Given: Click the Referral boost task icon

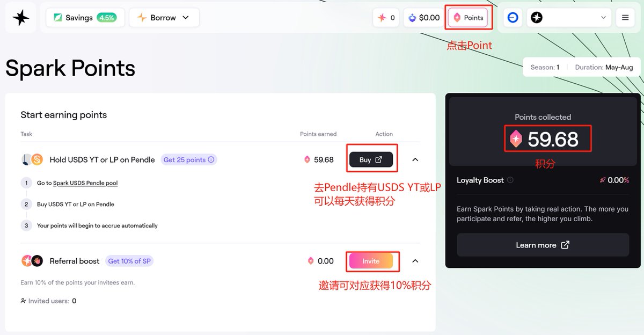Looking at the screenshot, I should (x=32, y=261).
